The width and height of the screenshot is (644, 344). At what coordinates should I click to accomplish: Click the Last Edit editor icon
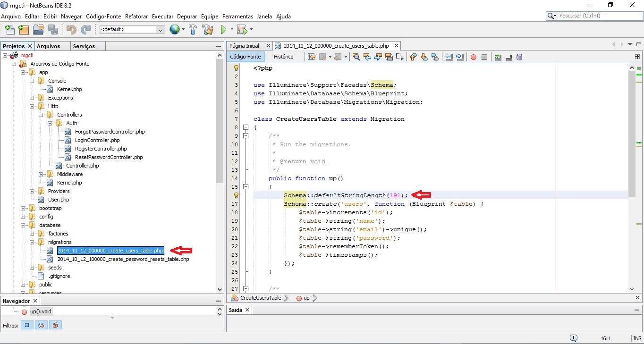[312, 57]
